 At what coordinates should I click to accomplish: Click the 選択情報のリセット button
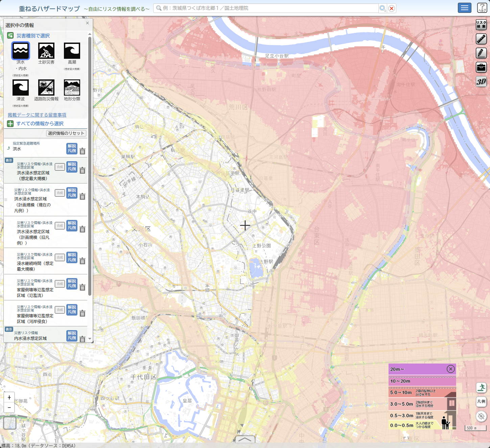tap(66, 133)
